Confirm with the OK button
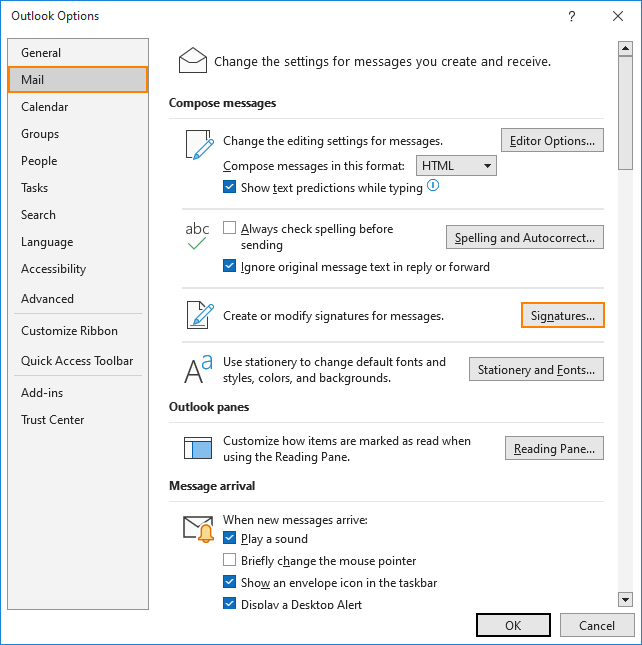Screen dimensions: 642x645 coord(513,625)
